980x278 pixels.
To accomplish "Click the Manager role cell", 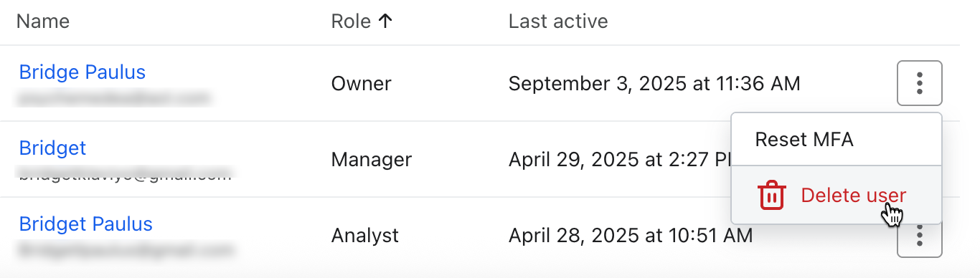I will point(372,160).
